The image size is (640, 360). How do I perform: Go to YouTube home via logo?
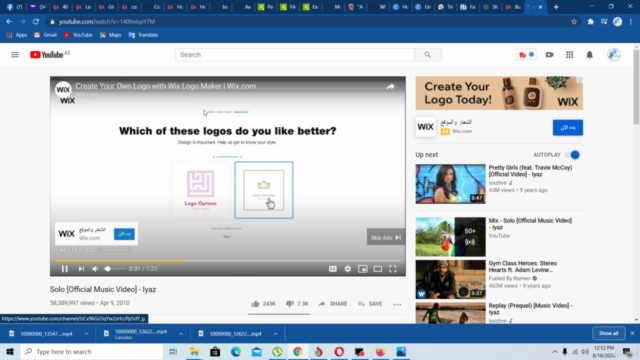(47, 55)
